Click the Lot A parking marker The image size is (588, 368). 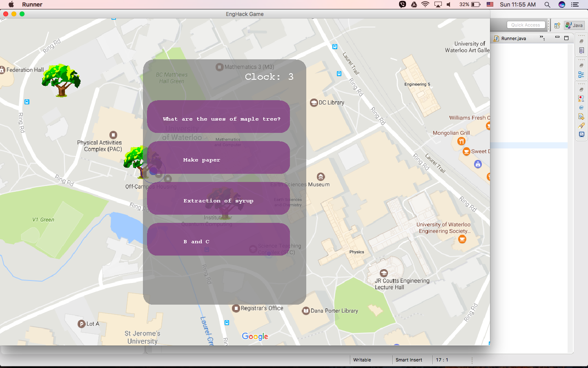[82, 324]
